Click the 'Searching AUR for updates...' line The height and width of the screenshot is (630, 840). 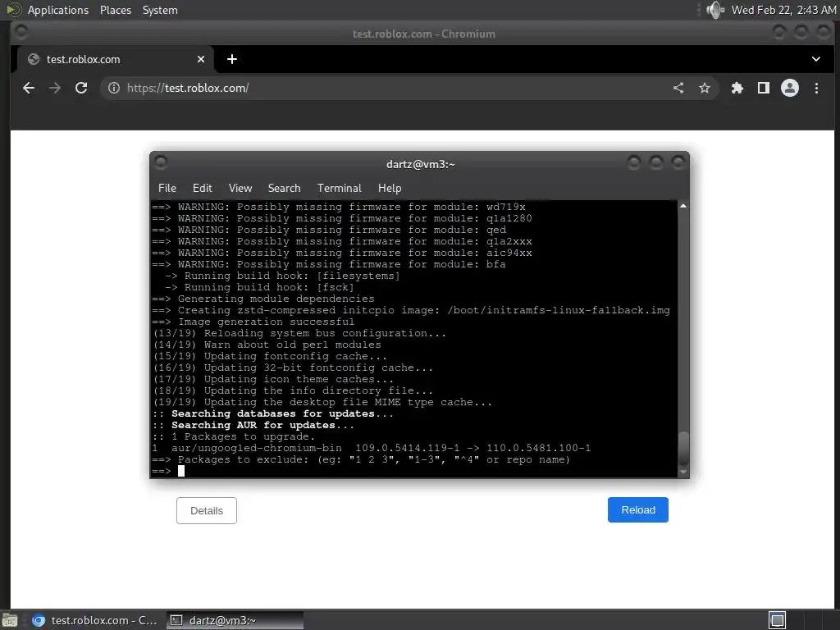[x=253, y=426]
